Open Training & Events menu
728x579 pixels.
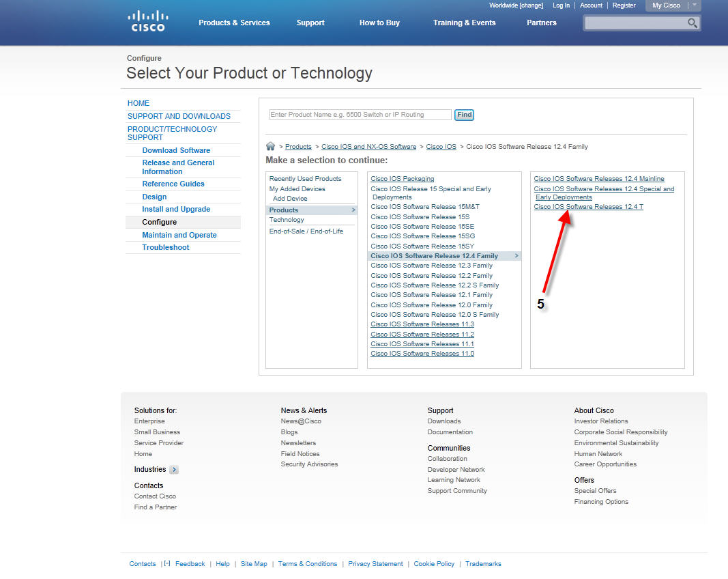pyautogui.click(x=464, y=23)
